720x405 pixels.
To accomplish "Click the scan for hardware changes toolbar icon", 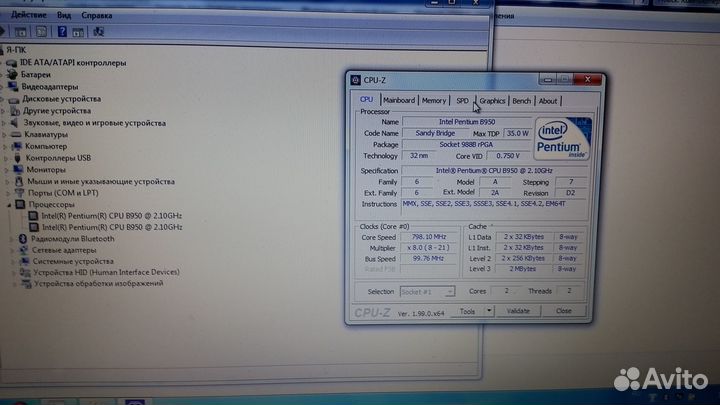I will pos(98,32).
